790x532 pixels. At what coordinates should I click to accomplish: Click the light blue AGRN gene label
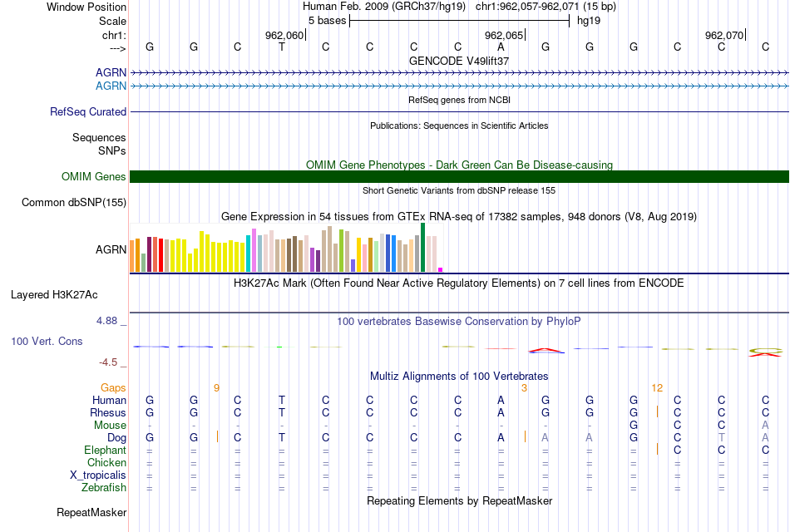[x=111, y=86]
